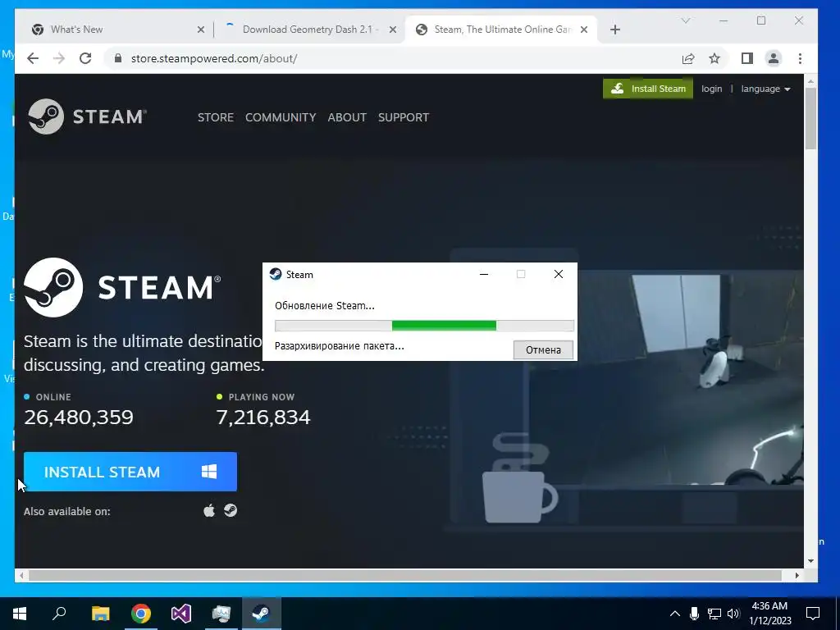Screen dimensions: 840x630
Task: Close the Download Geometry Dash tab
Action: pos(393,30)
